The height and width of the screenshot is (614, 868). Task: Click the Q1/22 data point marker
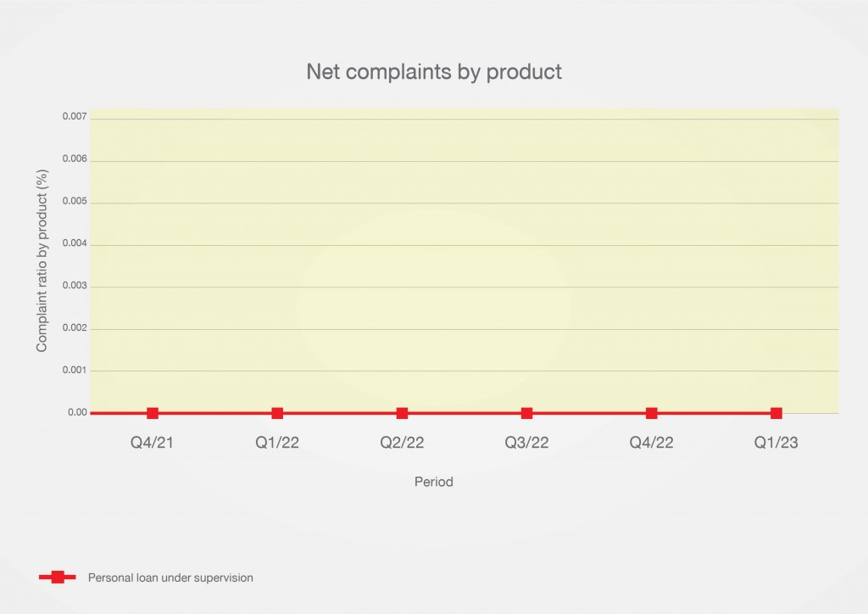click(x=277, y=413)
